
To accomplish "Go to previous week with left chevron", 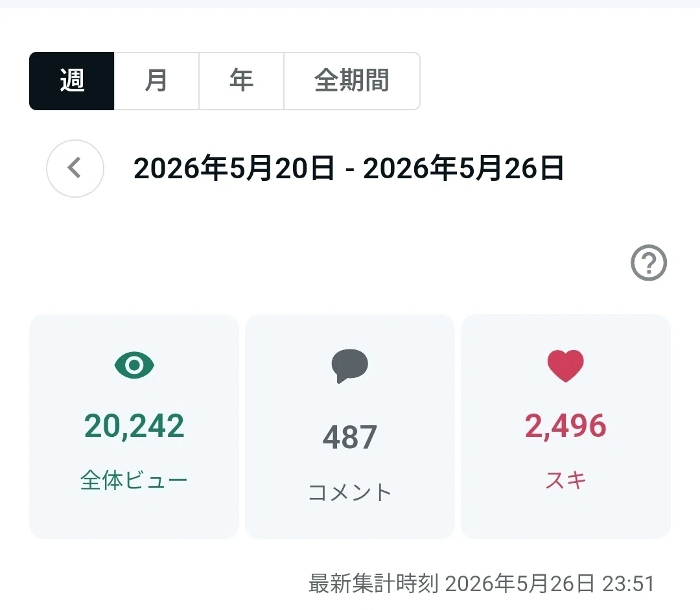I will click(75, 169).
